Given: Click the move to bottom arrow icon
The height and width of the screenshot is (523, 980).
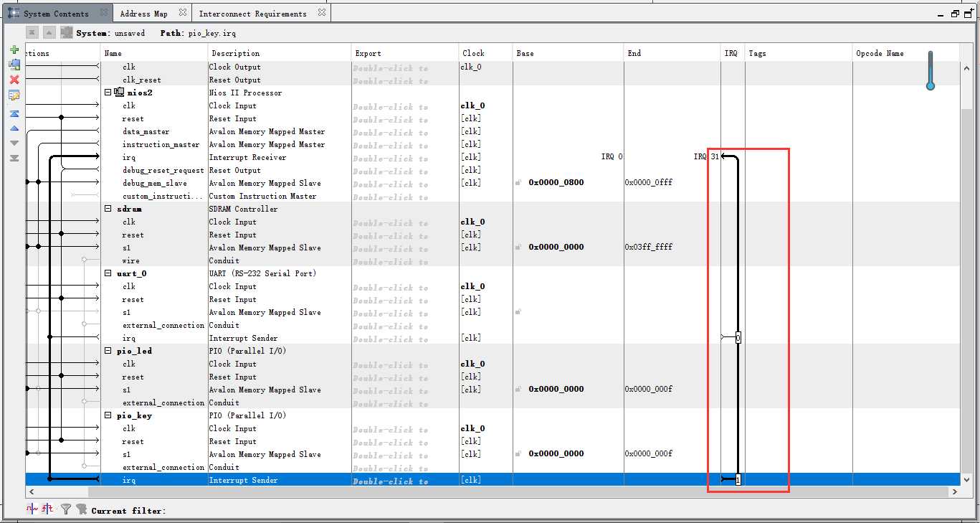Looking at the screenshot, I should point(14,158).
